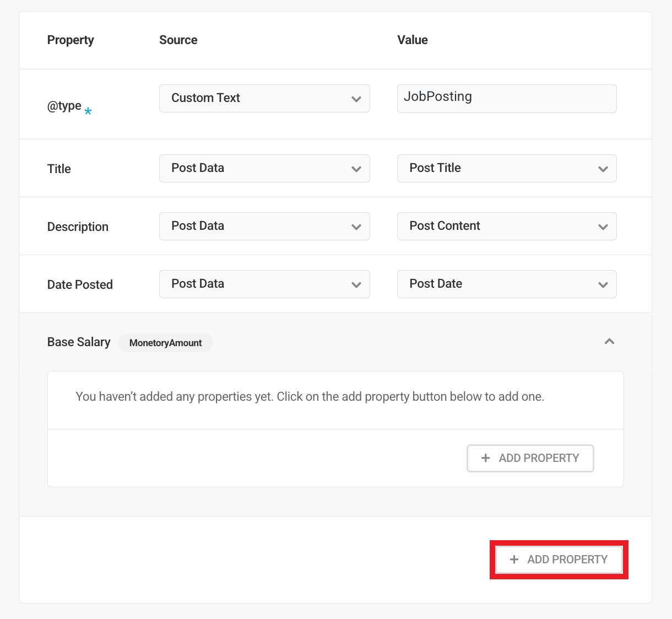This screenshot has height=619, width=672.
Task: Click the Date Posted value dropdown showing Post Date
Action: click(507, 284)
